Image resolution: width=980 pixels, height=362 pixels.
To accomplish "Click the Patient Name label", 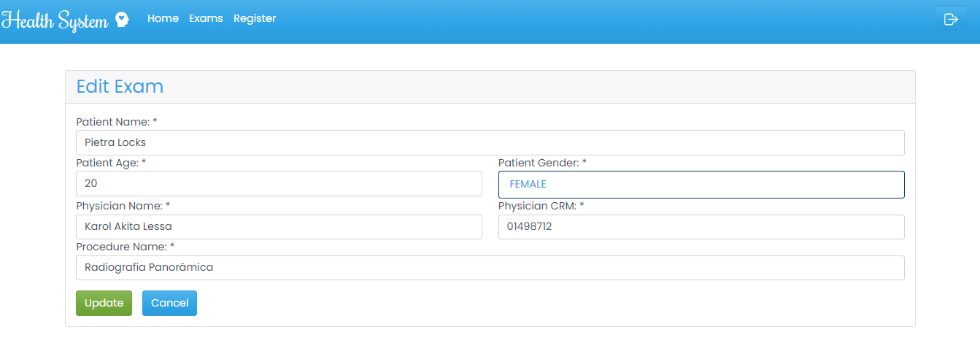I will [117, 121].
